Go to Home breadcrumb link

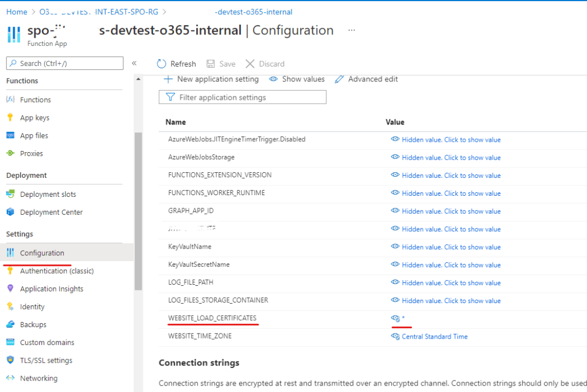point(17,11)
